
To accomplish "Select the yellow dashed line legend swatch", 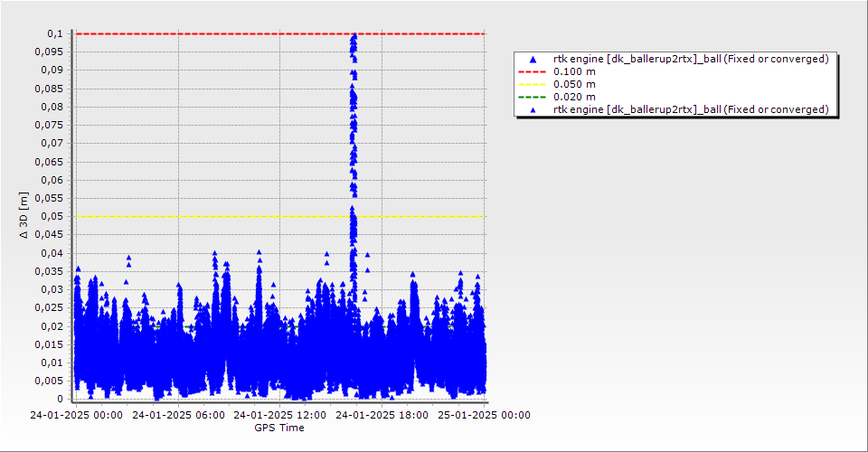I will (532, 85).
